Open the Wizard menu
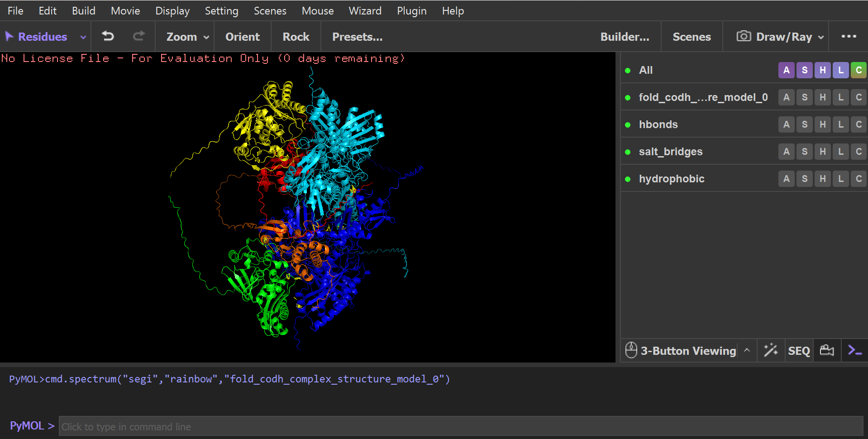Screen dimensions: 868x439 pos(365,10)
